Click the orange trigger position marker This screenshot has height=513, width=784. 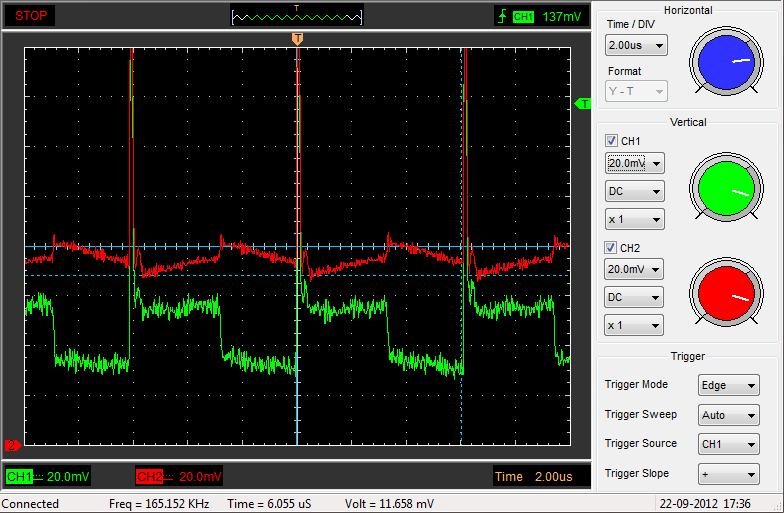click(x=297, y=38)
